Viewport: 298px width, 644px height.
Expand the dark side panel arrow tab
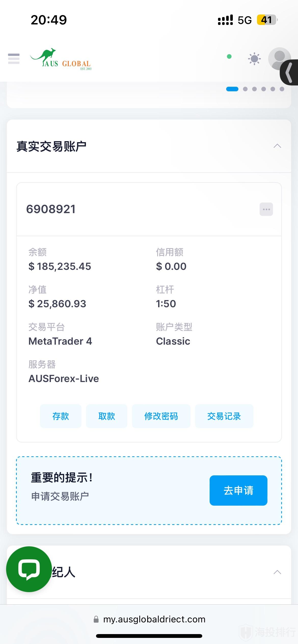pyautogui.click(x=289, y=72)
